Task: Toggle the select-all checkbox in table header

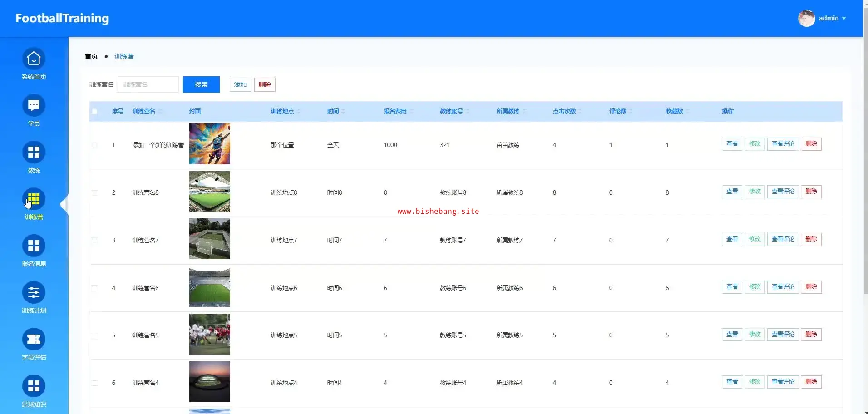Action: point(94,112)
